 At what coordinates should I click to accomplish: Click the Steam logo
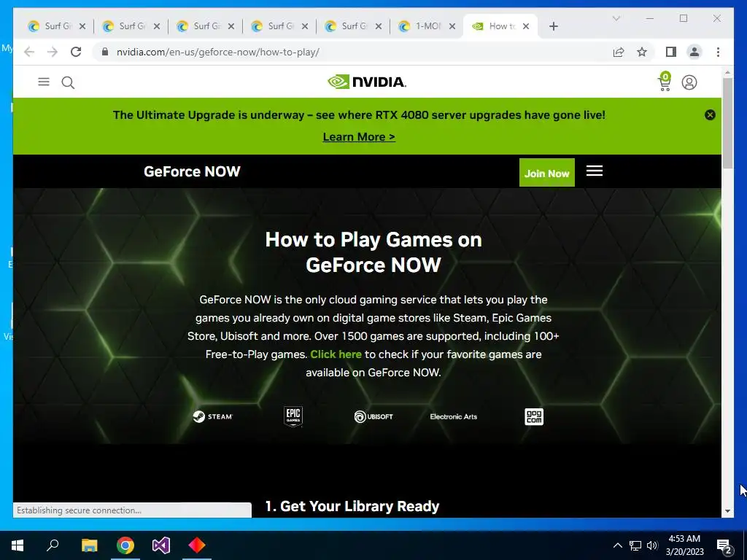[x=212, y=416]
